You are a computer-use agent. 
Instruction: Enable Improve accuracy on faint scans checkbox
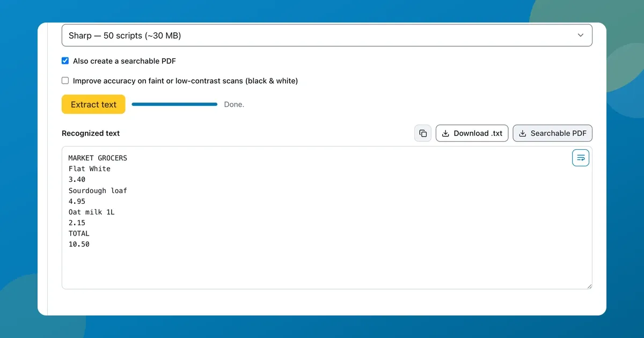tap(65, 80)
